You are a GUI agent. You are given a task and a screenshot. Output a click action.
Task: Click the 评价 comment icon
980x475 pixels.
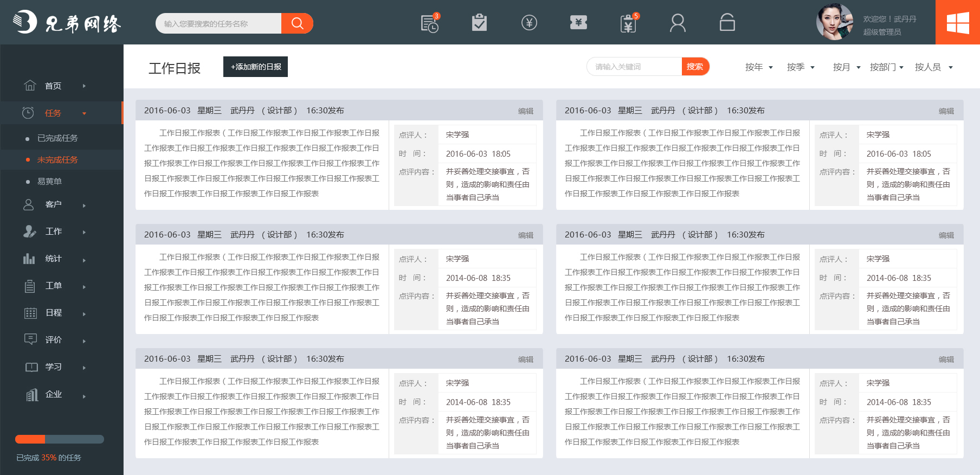[x=30, y=339]
